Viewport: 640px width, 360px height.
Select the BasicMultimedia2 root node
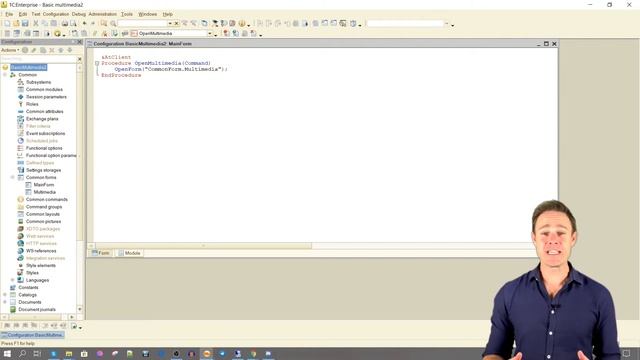tap(29, 67)
